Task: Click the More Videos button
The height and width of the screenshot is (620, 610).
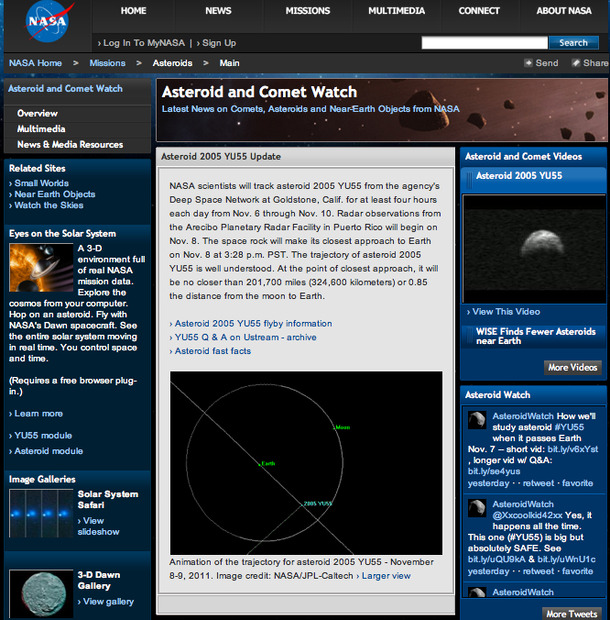Action: (573, 367)
